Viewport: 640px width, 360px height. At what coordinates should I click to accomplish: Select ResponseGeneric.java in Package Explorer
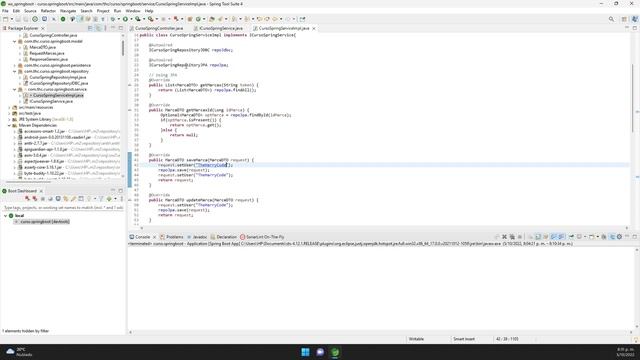[x=48, y=59]
